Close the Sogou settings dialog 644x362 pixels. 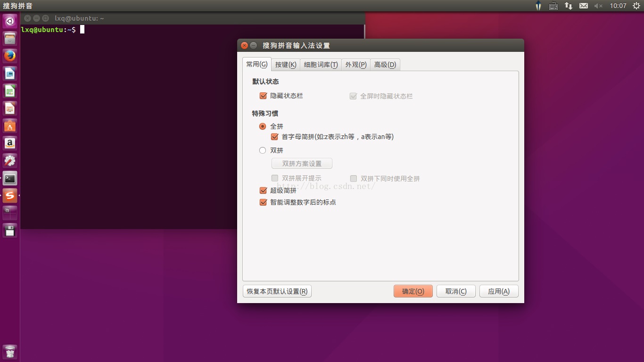(244, 46)
